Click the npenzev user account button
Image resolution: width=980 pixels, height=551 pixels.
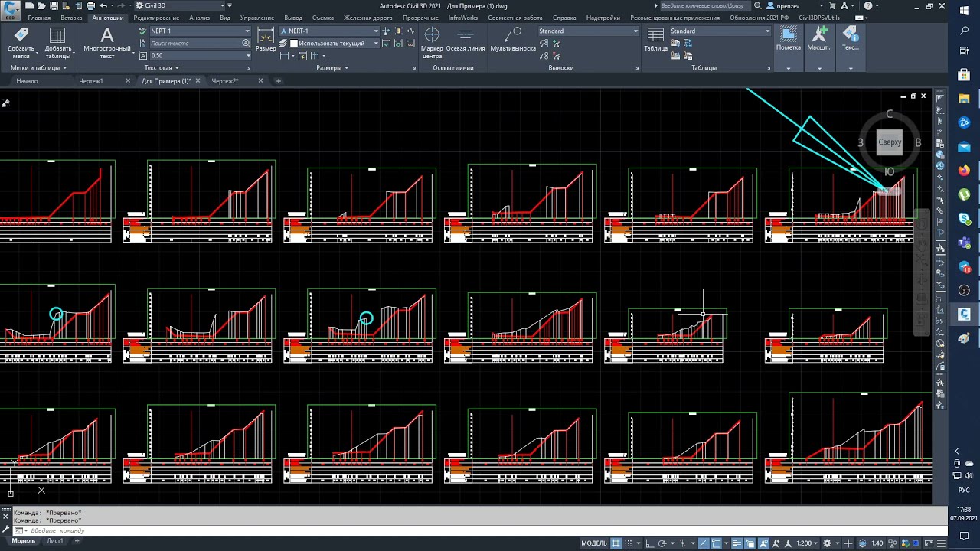point(783,5)
